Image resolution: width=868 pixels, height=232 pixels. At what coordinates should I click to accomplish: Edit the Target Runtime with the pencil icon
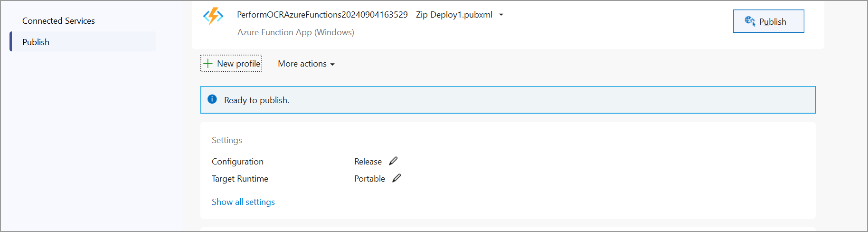396,178
